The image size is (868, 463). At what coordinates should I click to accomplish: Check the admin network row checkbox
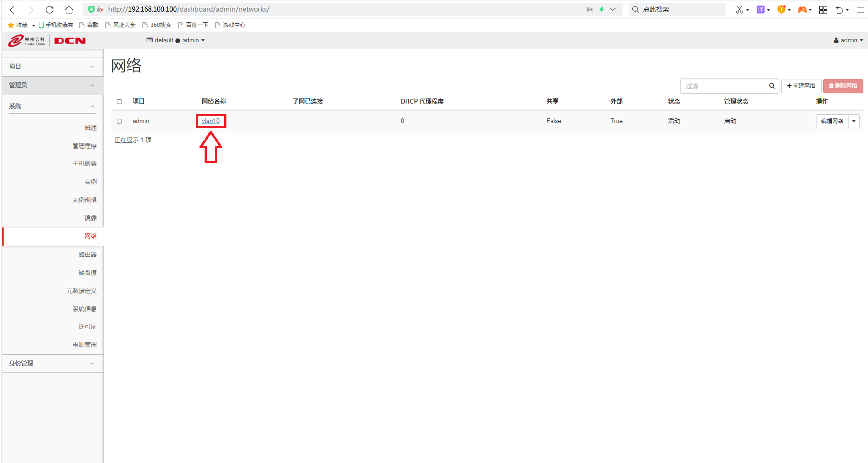tap(119, 121)
